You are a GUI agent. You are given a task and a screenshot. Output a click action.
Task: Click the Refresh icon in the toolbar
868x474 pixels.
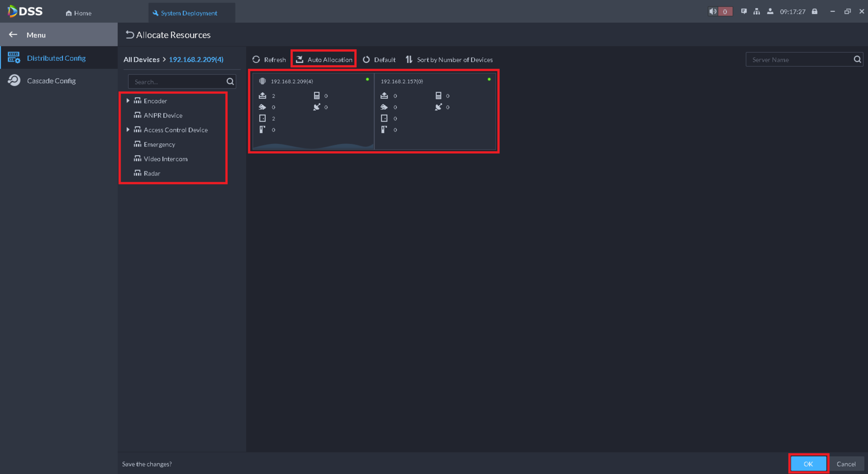pyautogui.click(x=256, y=60)
